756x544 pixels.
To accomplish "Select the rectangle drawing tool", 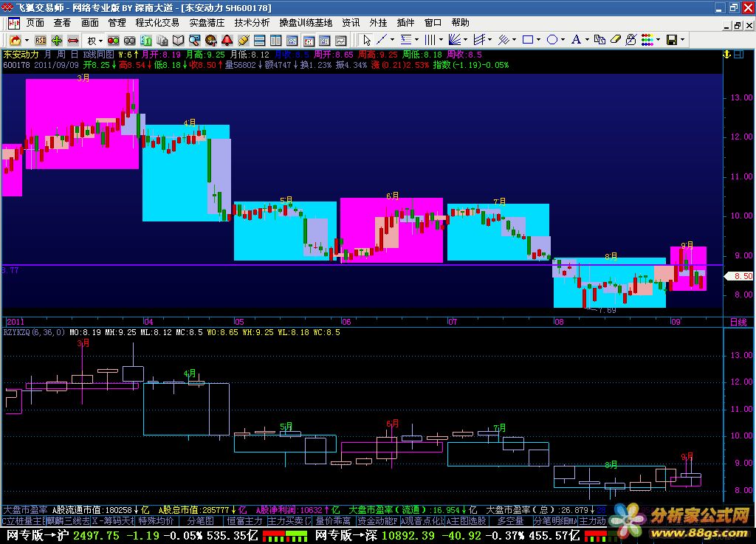I will point(528,40).
